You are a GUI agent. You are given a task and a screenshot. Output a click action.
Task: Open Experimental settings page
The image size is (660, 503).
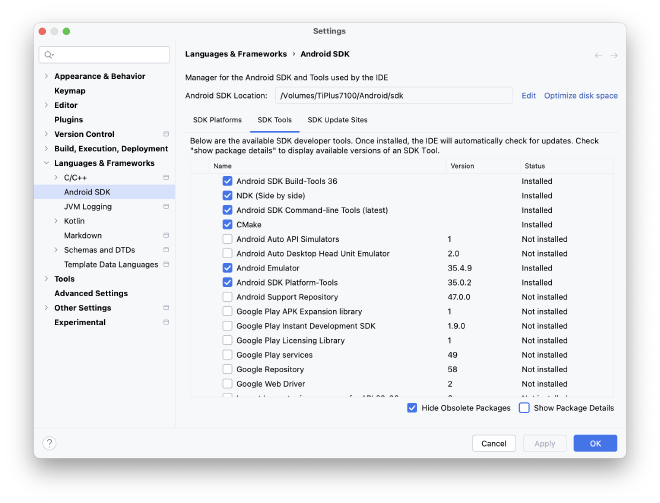(80, 322)
